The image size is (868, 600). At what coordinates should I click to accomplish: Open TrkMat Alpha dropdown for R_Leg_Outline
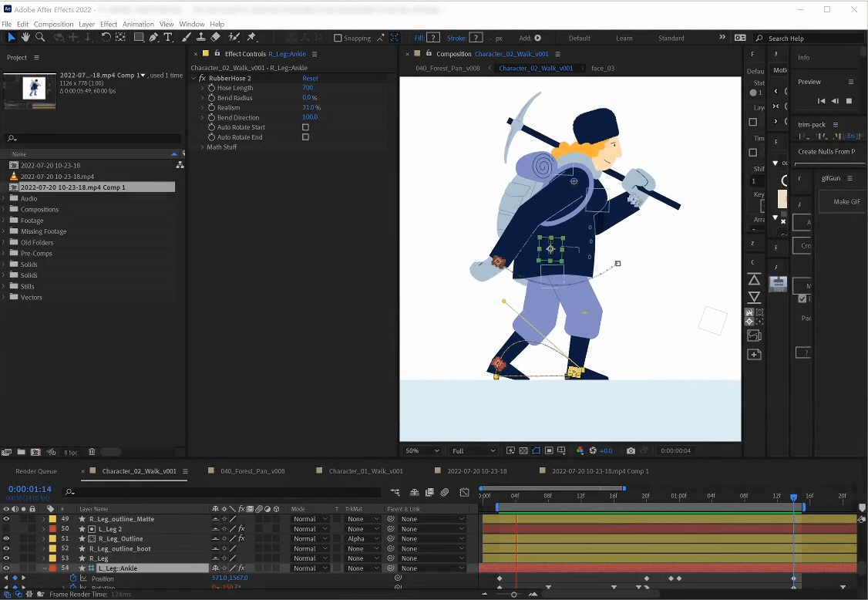point(362,538)
